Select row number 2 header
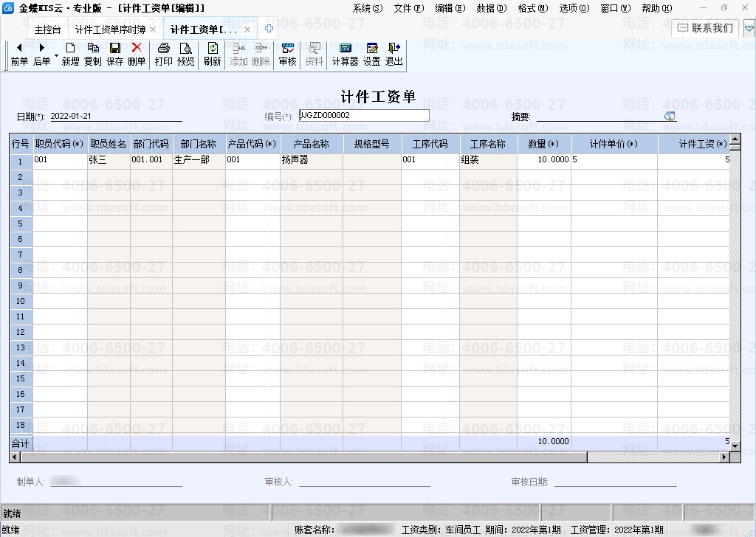The width and height of the screenshot is (756, 537). [21, 177]
